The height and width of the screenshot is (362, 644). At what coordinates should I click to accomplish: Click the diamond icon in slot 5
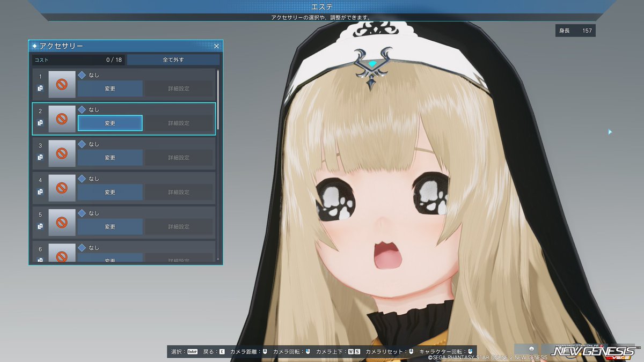coord(82,213)
